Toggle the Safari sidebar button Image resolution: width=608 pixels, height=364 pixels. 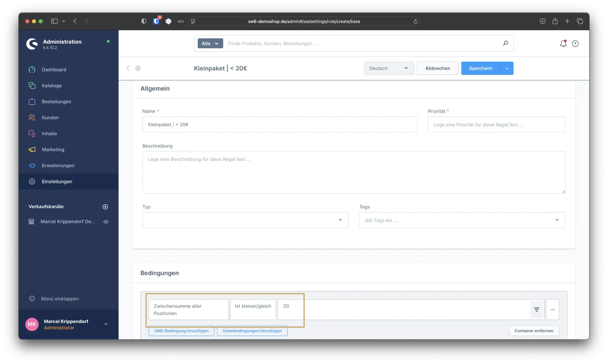(54, 21)
